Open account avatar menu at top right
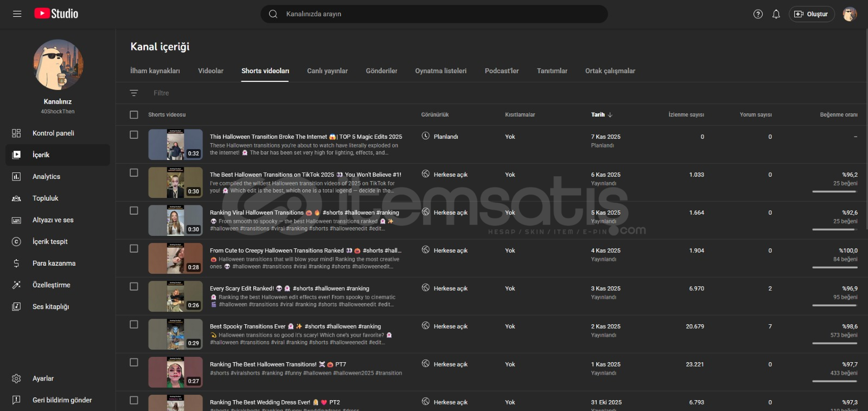The height and width of the screenshot is (411, 868). tap(850, 14)
